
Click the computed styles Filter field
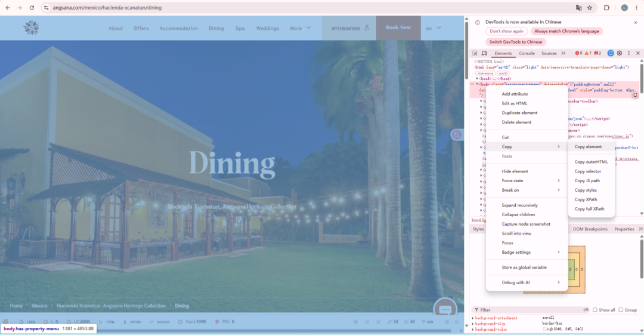pyautogui.click(x=530, y=310)
